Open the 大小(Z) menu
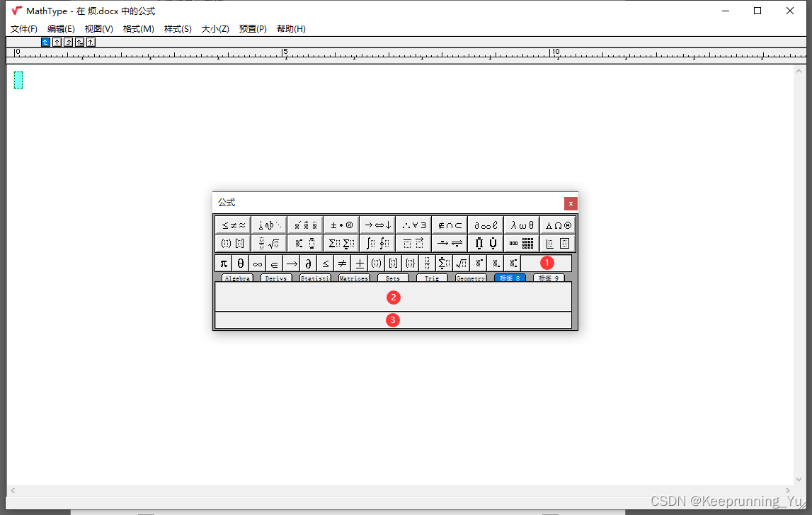 point(215,29)
